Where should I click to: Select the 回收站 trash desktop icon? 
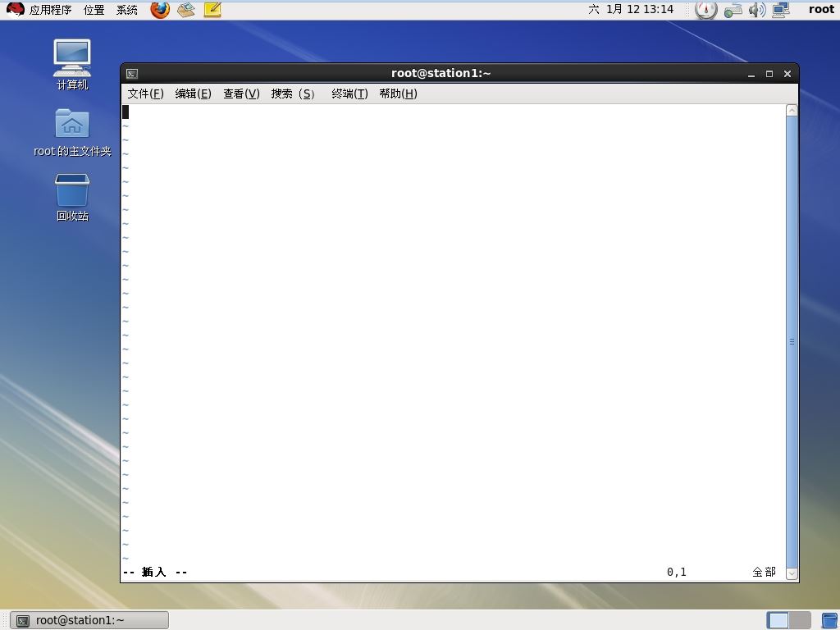pyautogui.click(x=72, y=197)
